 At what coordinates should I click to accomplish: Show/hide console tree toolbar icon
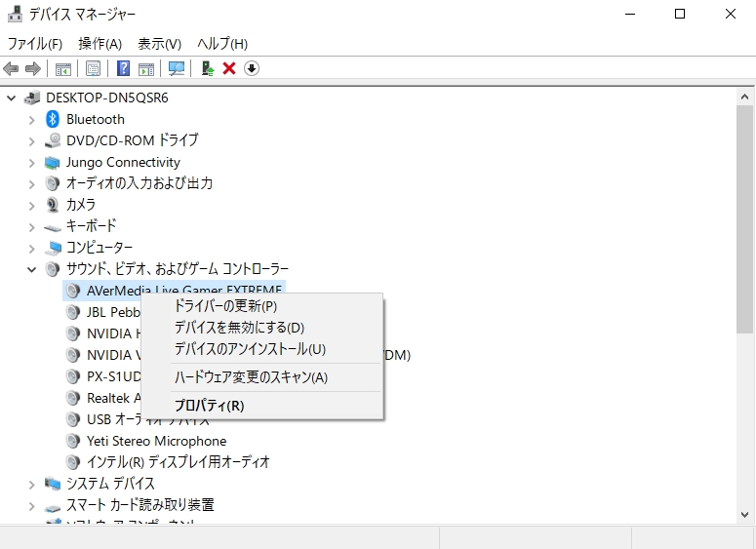click(63, 69)
